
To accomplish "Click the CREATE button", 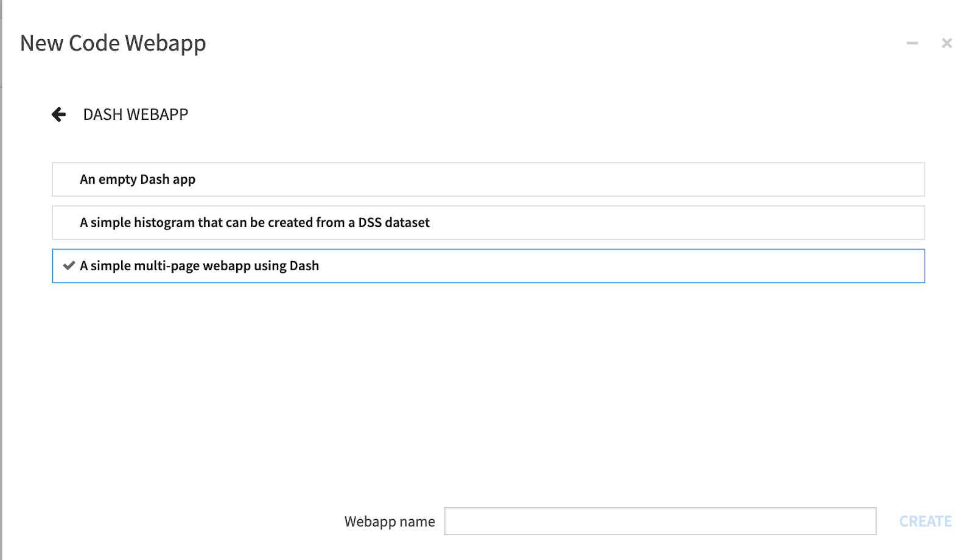I will click(925, 522).
